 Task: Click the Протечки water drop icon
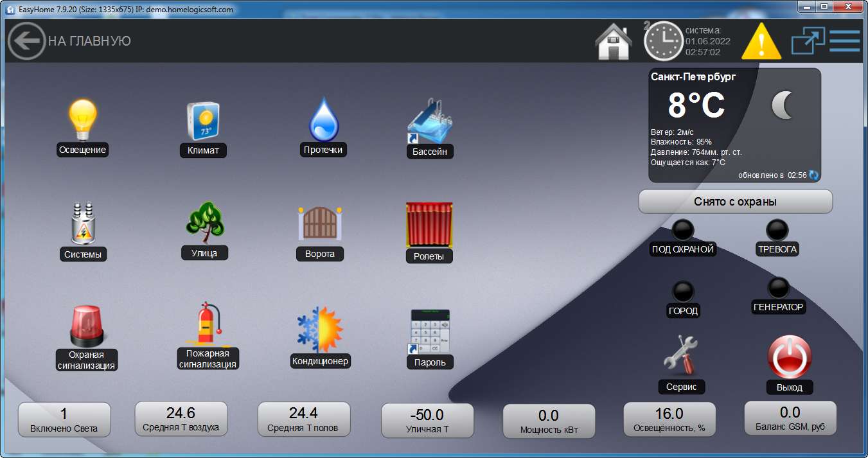[x=323, y=119]
